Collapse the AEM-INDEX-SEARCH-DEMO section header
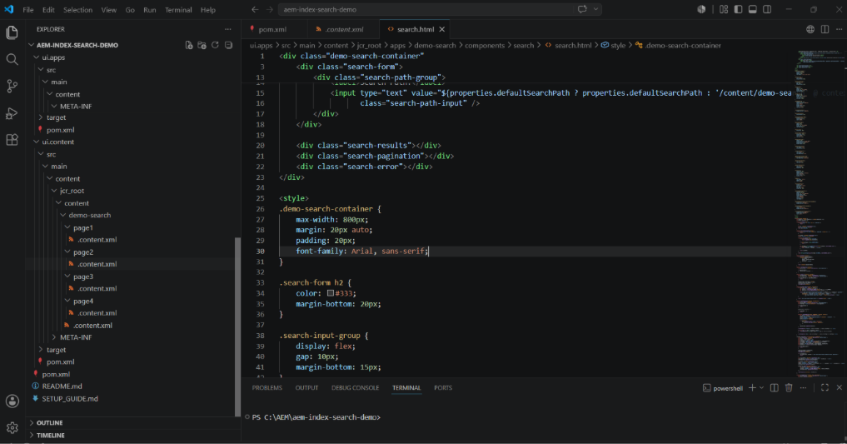 77,45
